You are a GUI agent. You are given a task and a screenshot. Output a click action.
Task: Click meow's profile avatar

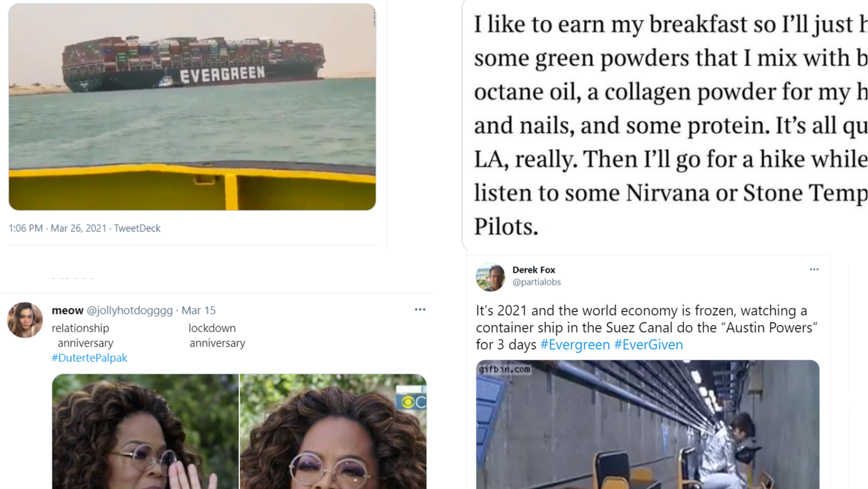[24, 319]
